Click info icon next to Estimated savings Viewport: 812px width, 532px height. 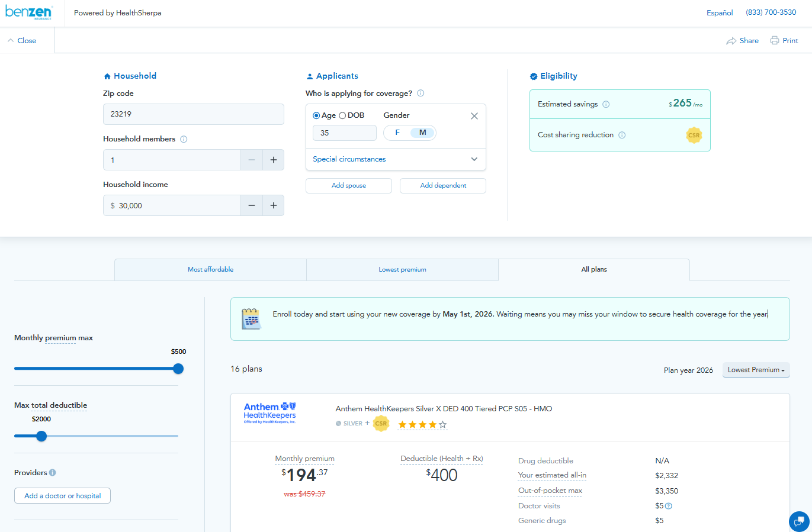pyautogui.click(x=606, y=104)
